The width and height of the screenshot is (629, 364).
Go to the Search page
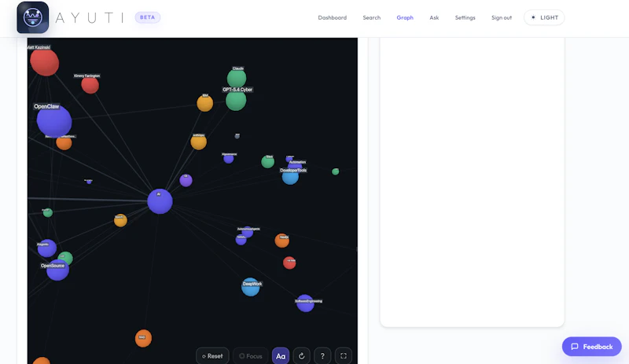click(371, 17)
